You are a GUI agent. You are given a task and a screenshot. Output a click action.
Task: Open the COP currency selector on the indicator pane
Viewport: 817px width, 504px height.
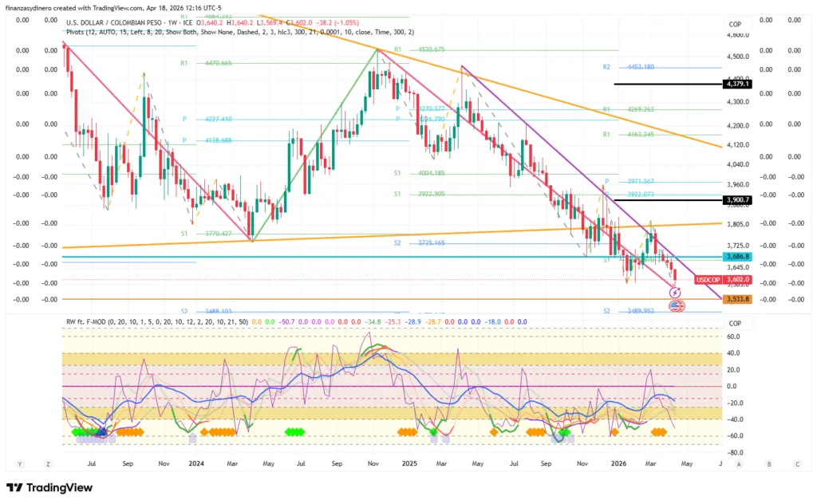coord(735,324)
